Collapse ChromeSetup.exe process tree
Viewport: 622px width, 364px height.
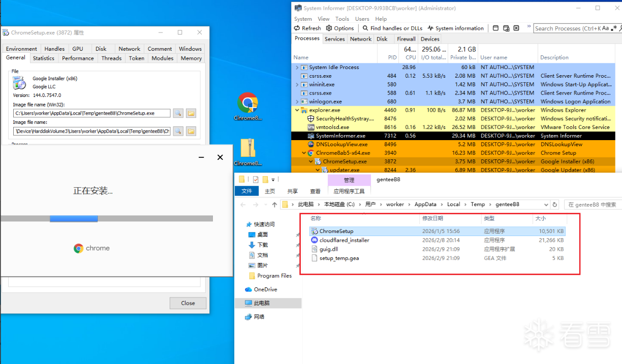coord(311,161)
